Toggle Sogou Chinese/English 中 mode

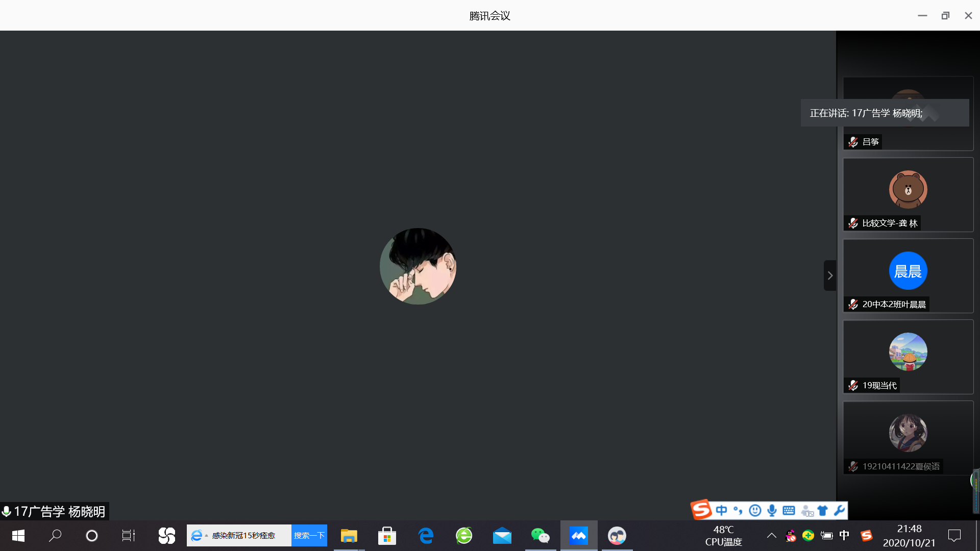(x=721, y=510)
